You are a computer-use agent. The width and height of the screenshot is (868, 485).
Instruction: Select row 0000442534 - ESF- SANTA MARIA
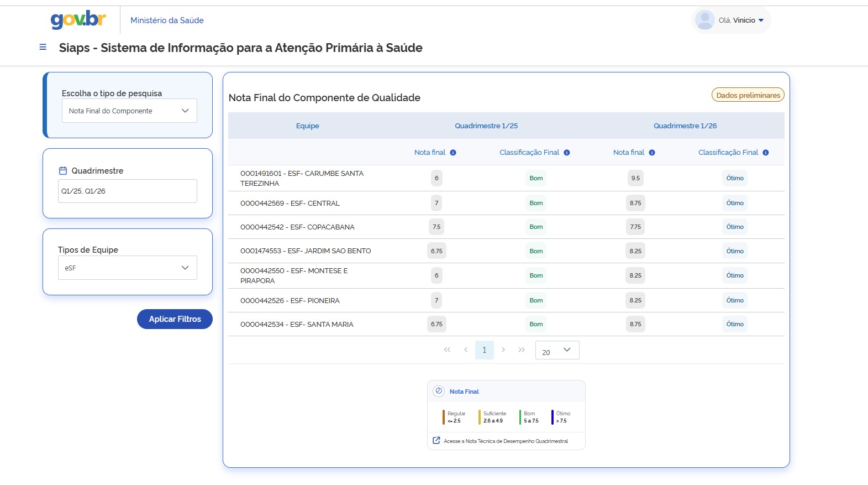[506, 324]
